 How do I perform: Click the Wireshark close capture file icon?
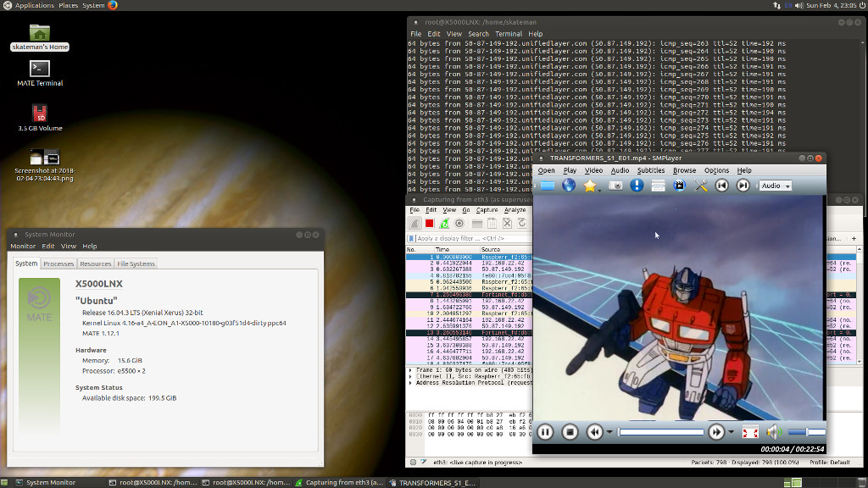pos(507,224)
